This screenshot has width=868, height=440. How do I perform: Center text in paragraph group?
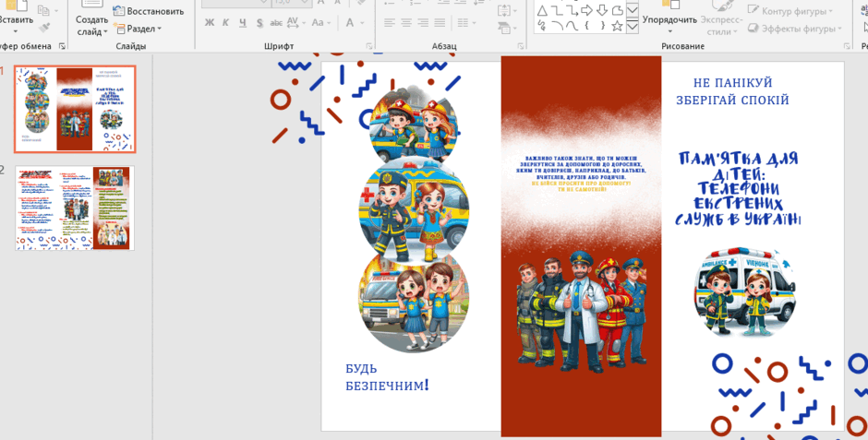[x=406, y=23]
